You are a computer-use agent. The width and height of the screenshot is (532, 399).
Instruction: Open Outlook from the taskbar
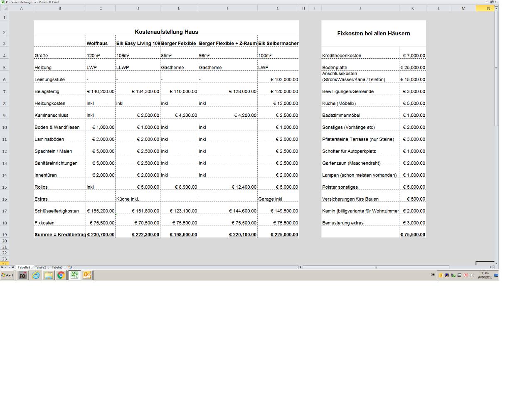[86, 275]
